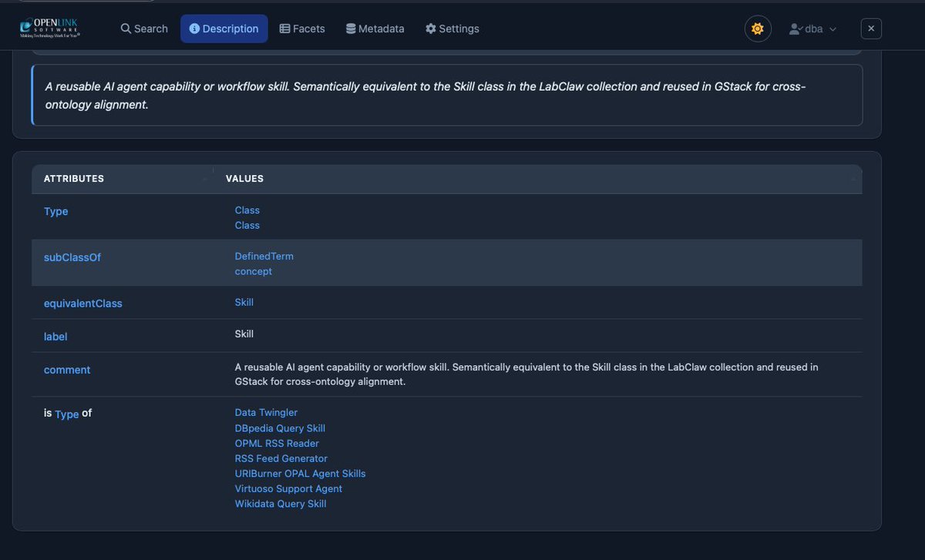Click the X close button
The width and height of the screenshot is (925, 560).
click(871, 29)
